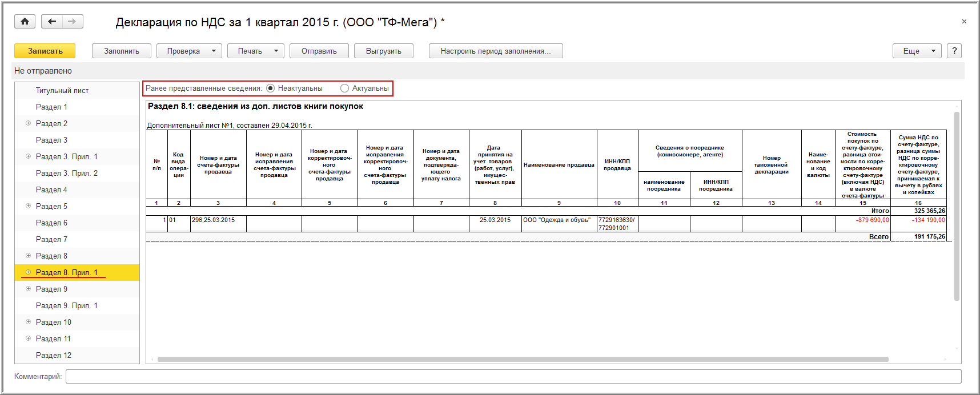Click the Комментарий input field
The height and width of the screenshot is (395, 980).
(513, 377)
